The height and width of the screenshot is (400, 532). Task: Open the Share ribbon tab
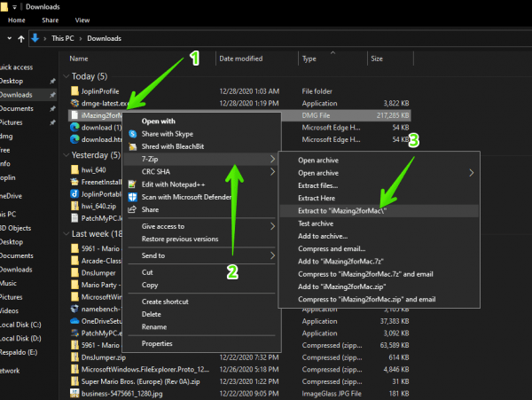(51, 20)
